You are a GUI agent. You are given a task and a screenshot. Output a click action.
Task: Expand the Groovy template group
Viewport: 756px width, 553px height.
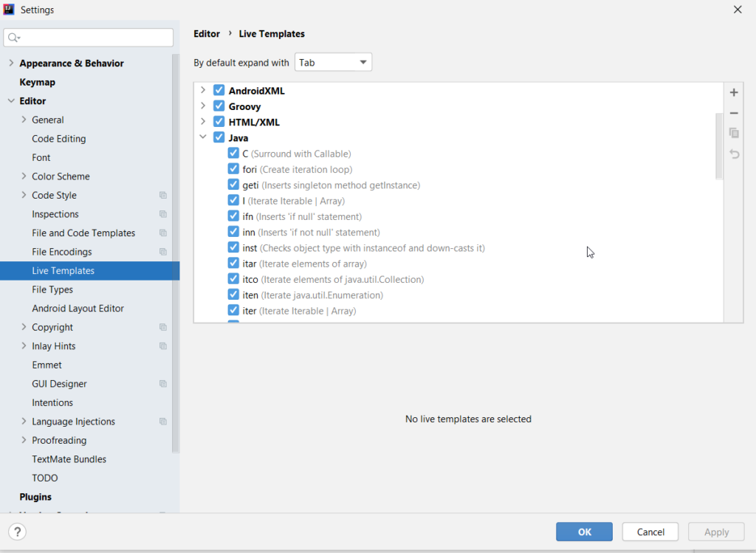[203, 106]
